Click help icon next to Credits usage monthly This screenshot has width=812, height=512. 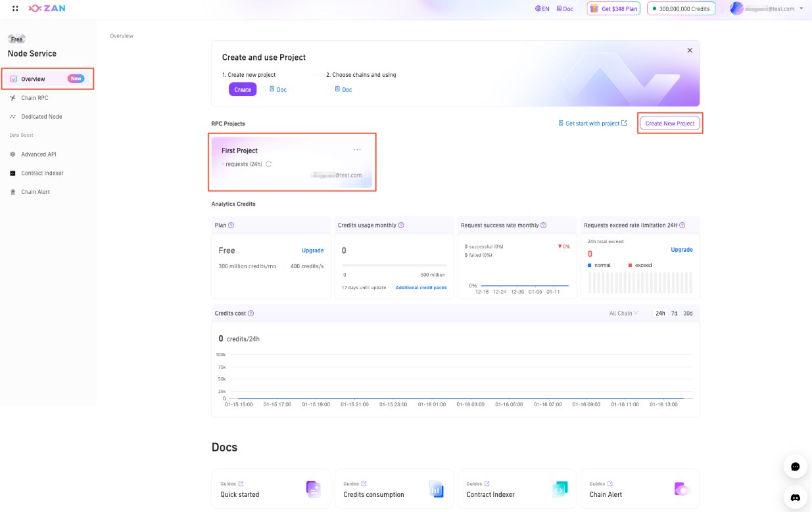pos(401,225)
